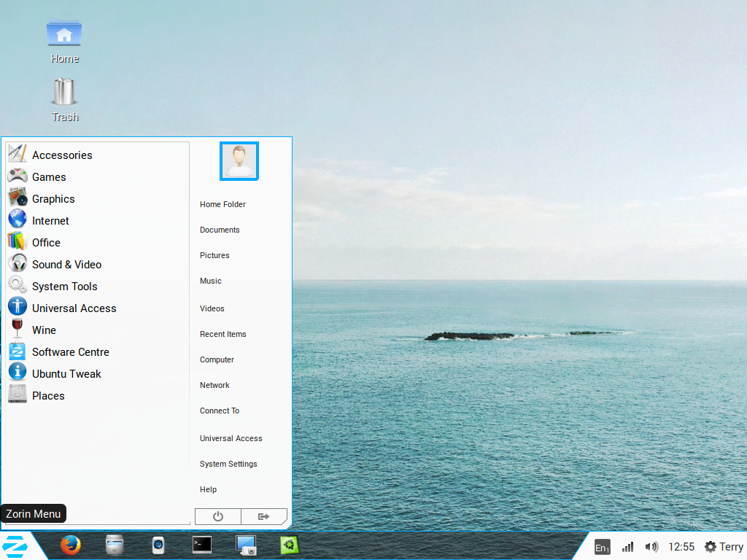Click the user avatar picture in menu
This screenshot has width=747, height=560.
coord(239,160)
